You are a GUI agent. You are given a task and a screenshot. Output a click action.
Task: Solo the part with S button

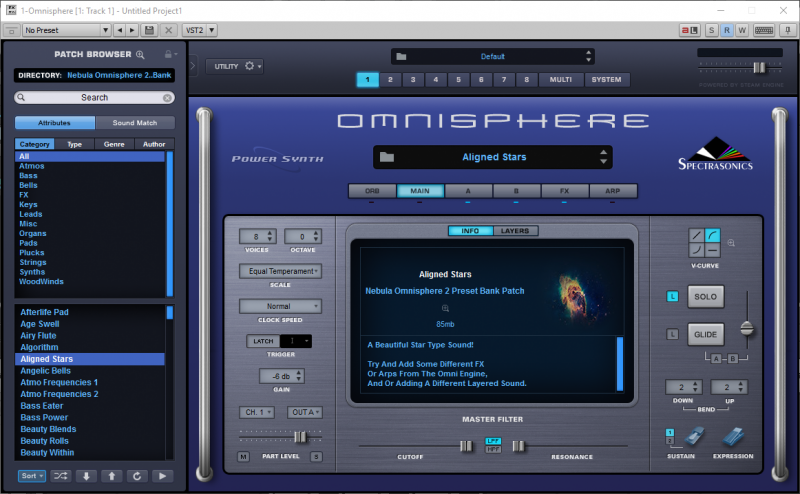tap(316, 456)
